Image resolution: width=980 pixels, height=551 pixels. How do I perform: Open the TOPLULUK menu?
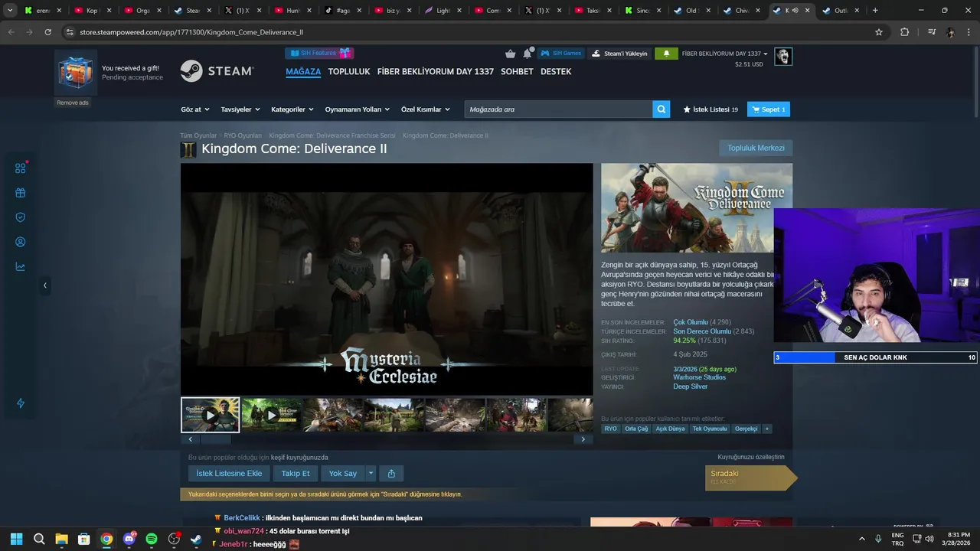click(x=349, y=71)
